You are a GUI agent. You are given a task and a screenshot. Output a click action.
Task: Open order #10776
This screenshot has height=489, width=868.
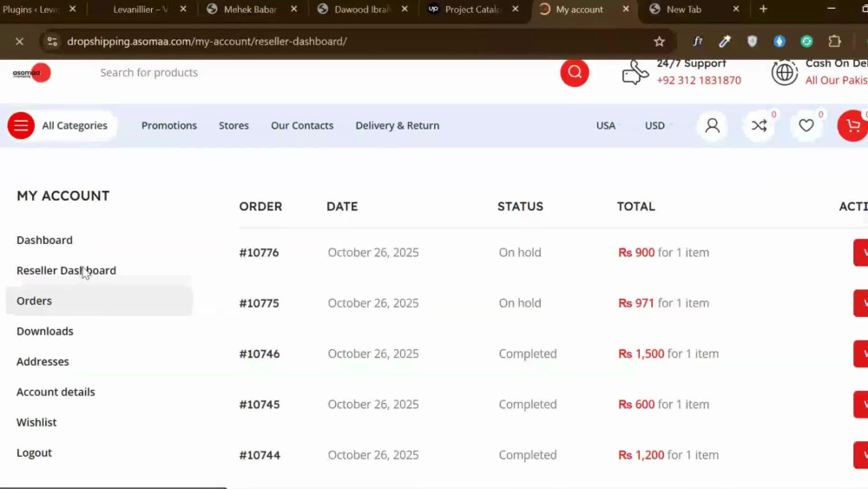[259, 253]
